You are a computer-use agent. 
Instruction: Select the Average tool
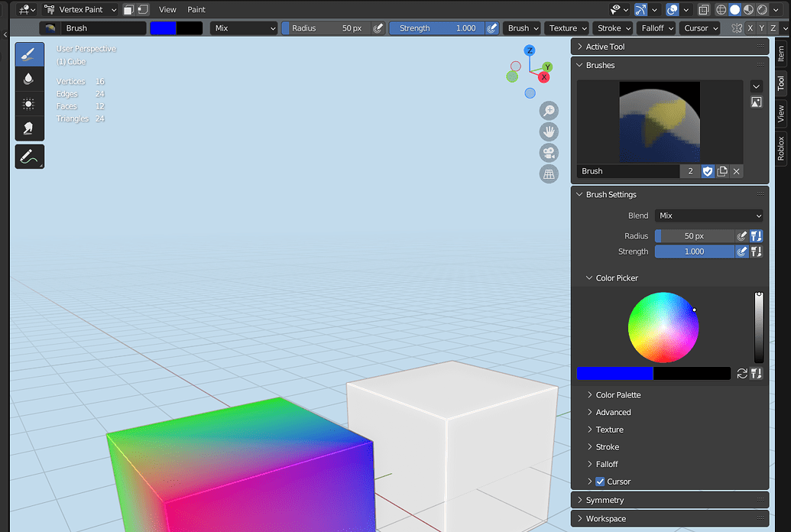click(x=29, y=103)
